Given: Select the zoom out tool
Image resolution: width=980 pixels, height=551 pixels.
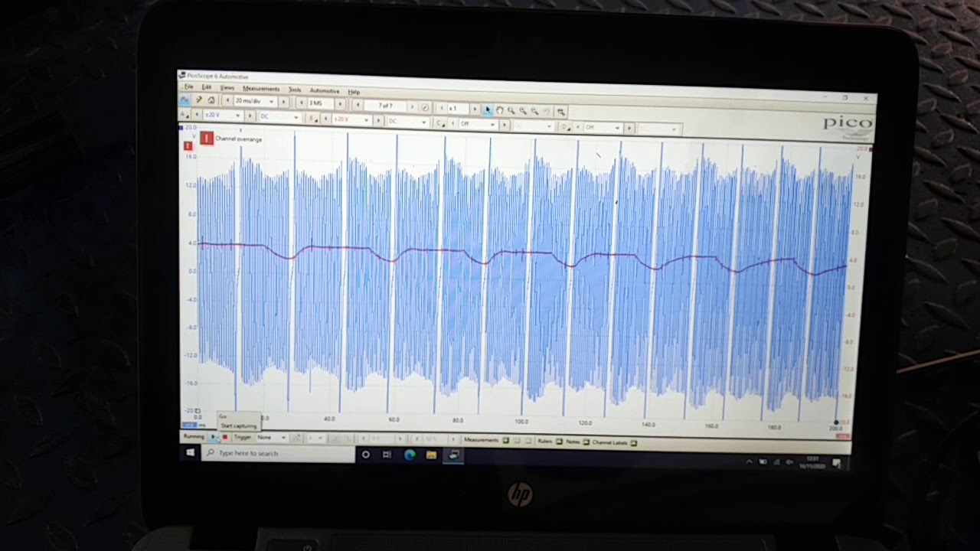Looking at the screenshot, I should click(535, 111).
